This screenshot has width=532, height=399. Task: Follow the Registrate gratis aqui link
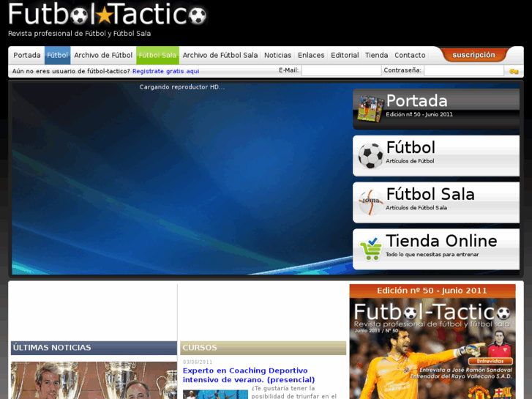(x=166, y=71)
